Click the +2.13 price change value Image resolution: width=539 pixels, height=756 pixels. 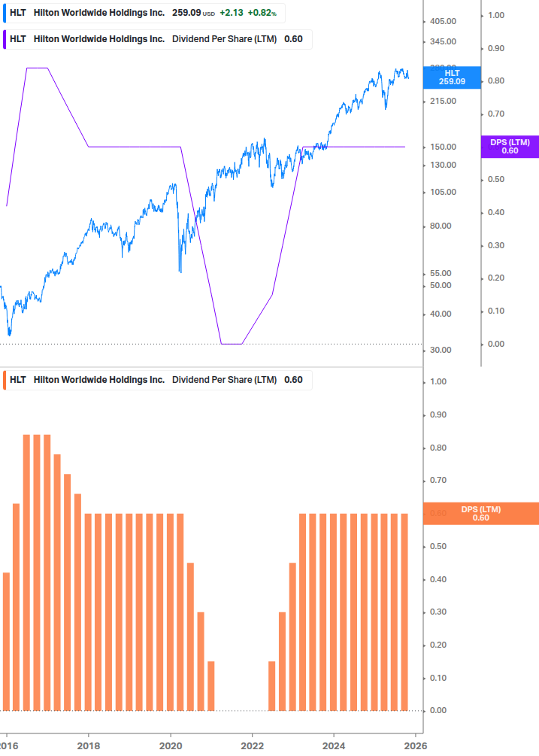tap(232, 13)
